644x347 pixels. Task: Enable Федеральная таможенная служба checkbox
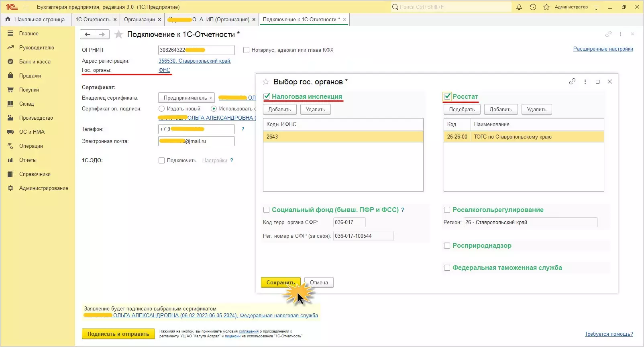(447, 267)
